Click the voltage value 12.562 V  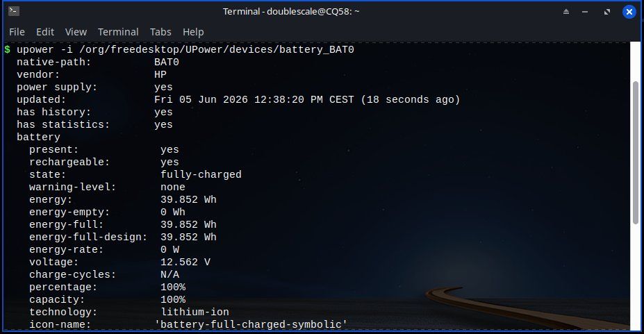point(185,262)
